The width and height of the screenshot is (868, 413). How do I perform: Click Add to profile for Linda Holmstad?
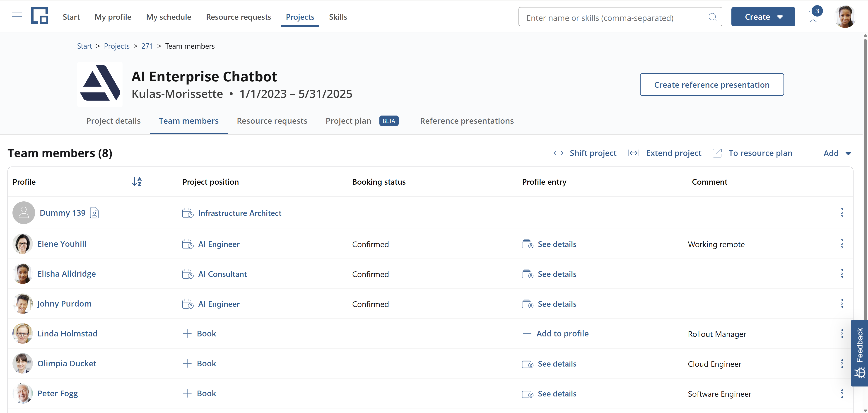(562, 333)
